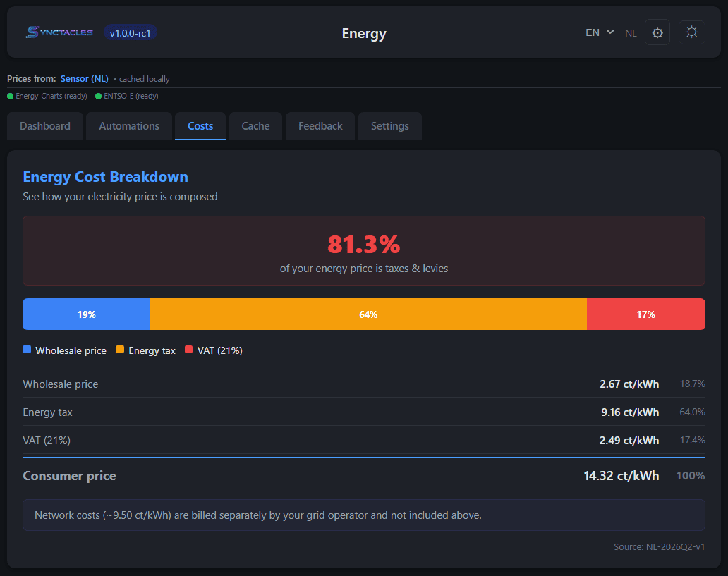Select the red VAT legend swatch

pos(188,349)
